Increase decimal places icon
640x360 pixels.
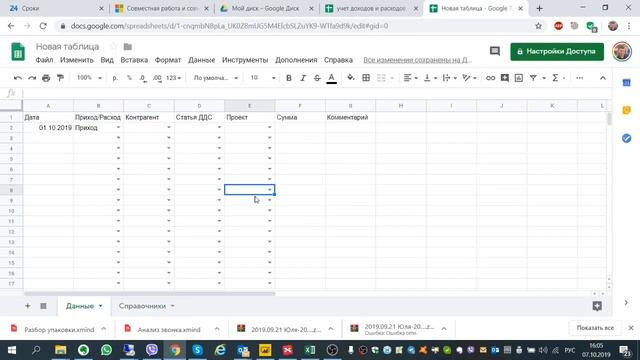coord(157,78)
